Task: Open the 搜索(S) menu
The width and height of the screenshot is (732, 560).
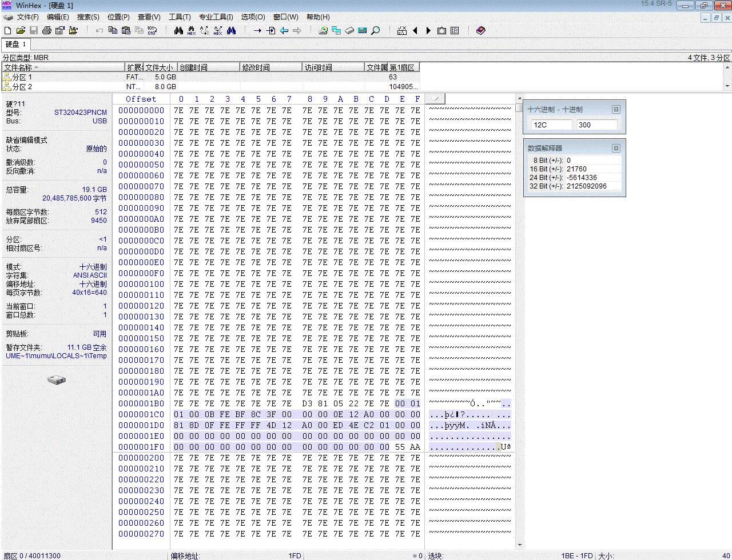Action: coord(88,17)
